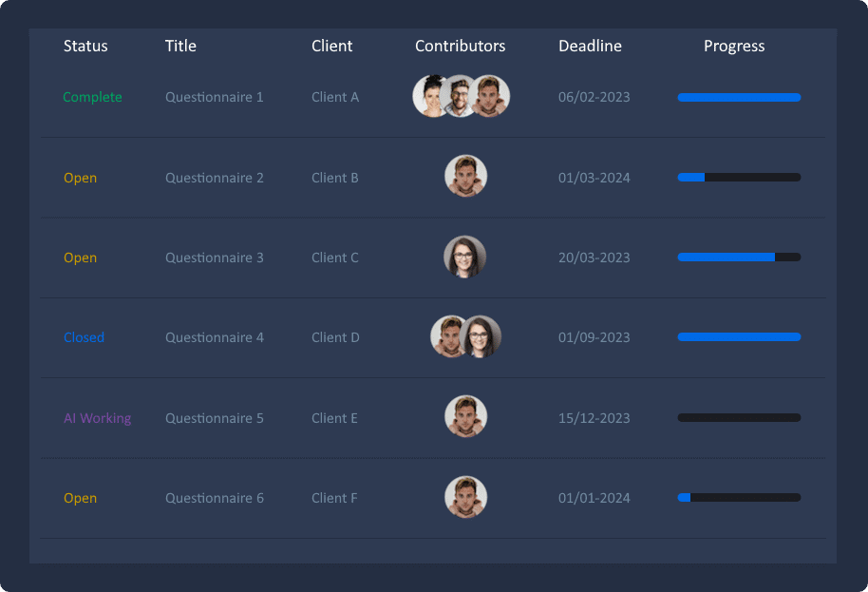
Task: Select the Contributors column header
Action: [460, 46]
